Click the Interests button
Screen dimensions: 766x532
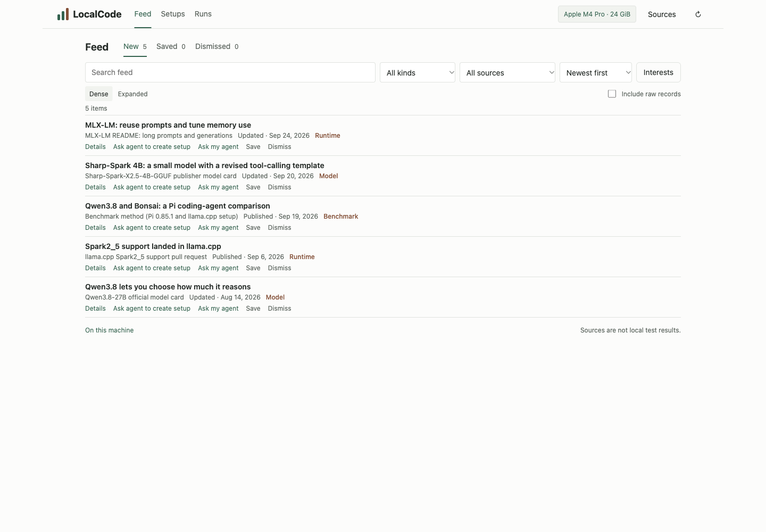[659, 72]
